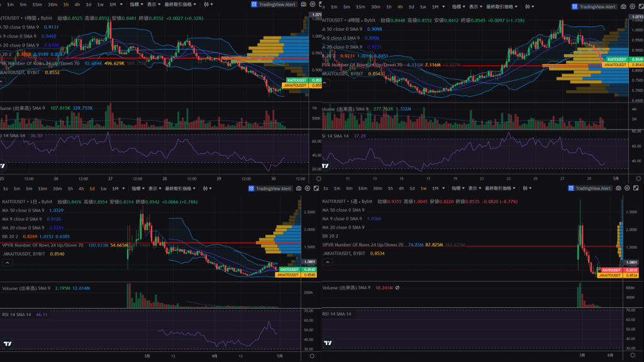Expand 最終取引価格 dropdown on the 1-hour chart

[x=180, y=4]
